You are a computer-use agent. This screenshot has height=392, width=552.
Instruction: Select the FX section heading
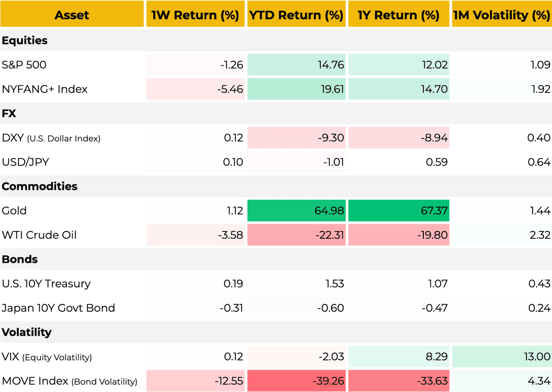9,113
